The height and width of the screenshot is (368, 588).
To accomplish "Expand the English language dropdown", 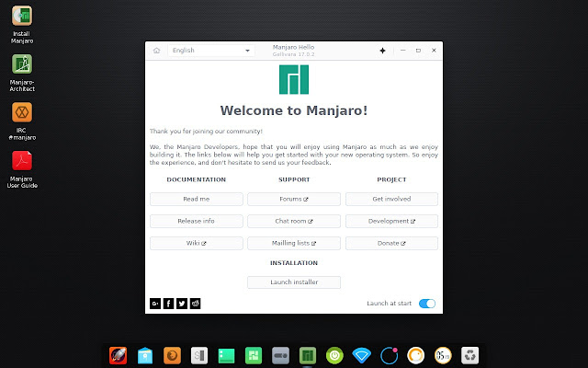I will [x=211, y=51].
